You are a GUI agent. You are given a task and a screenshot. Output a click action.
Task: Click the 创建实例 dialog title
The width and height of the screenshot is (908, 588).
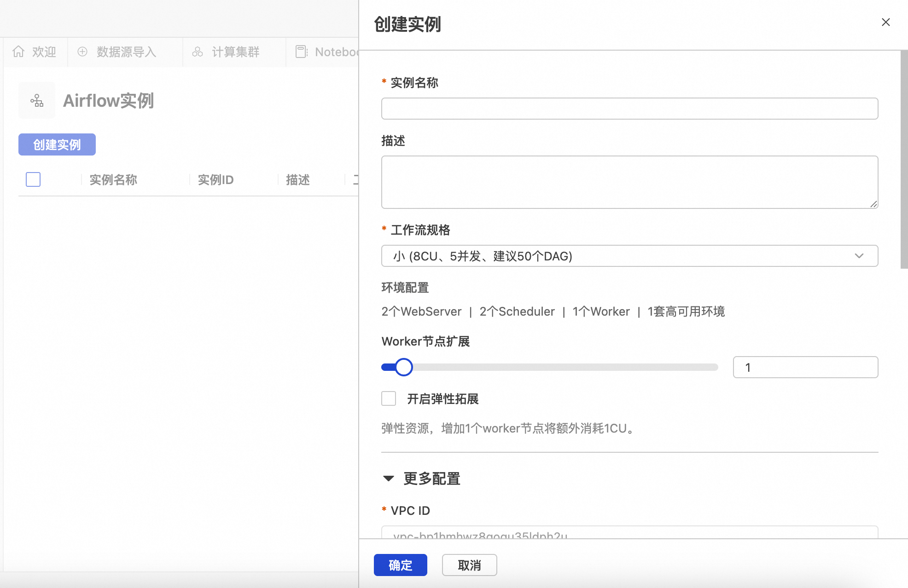(x=407, y=24)
